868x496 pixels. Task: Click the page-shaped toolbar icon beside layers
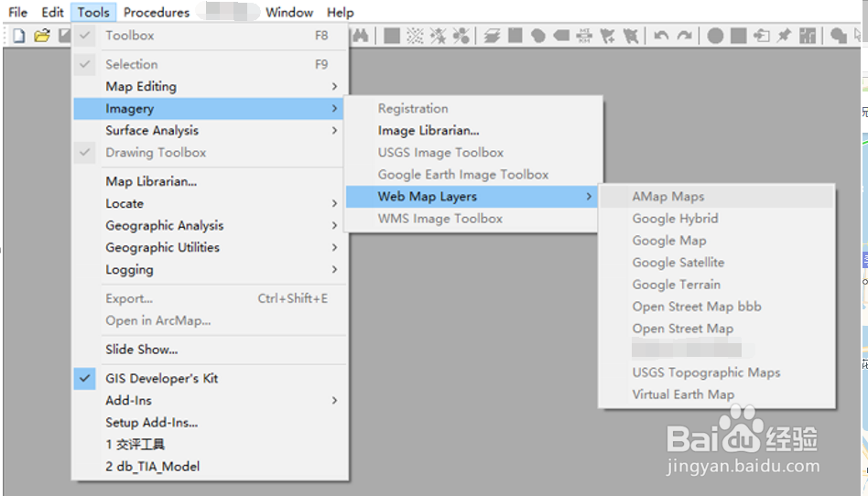point(515,36)
